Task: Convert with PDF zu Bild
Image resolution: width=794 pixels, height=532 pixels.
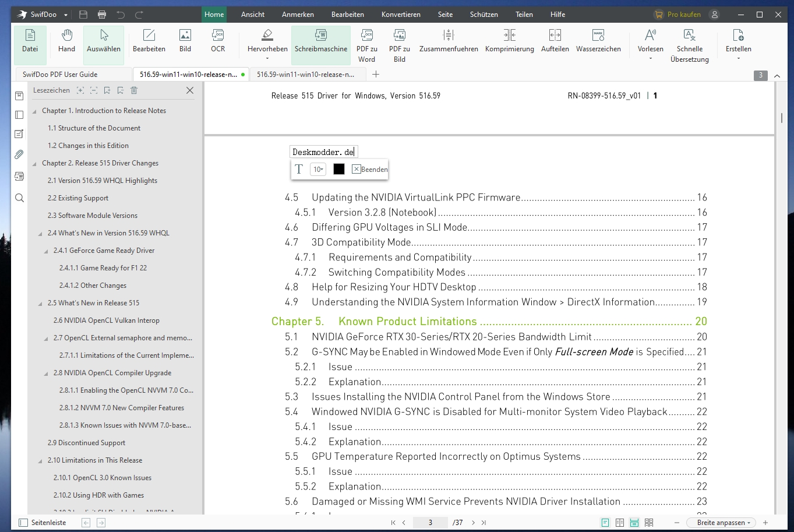Action: tap(400, 45)
